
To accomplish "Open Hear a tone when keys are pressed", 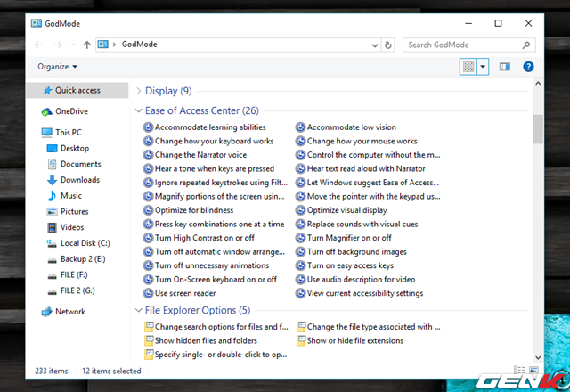I will tap(208, 168).
